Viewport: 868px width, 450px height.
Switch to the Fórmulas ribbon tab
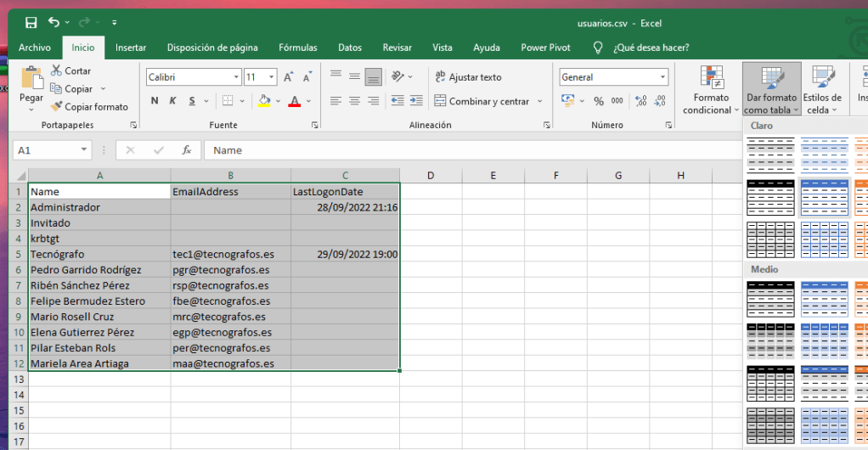(x=297, y=48)
